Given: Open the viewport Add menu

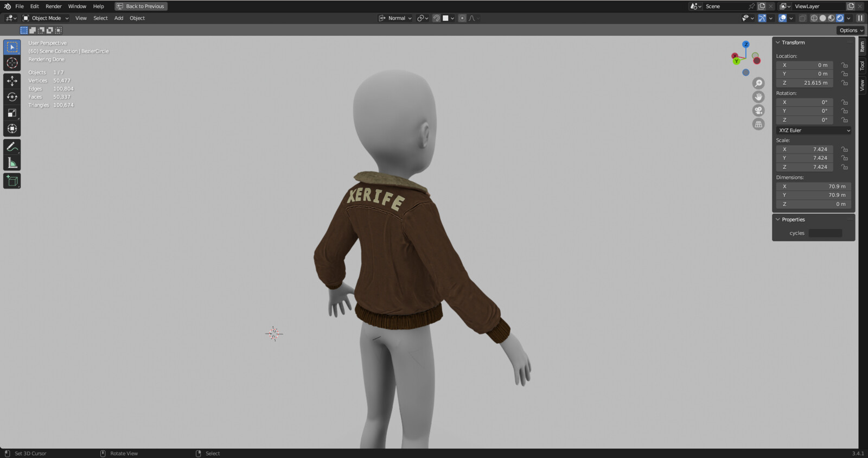Looking at the screenshot, I should (119, 18).
